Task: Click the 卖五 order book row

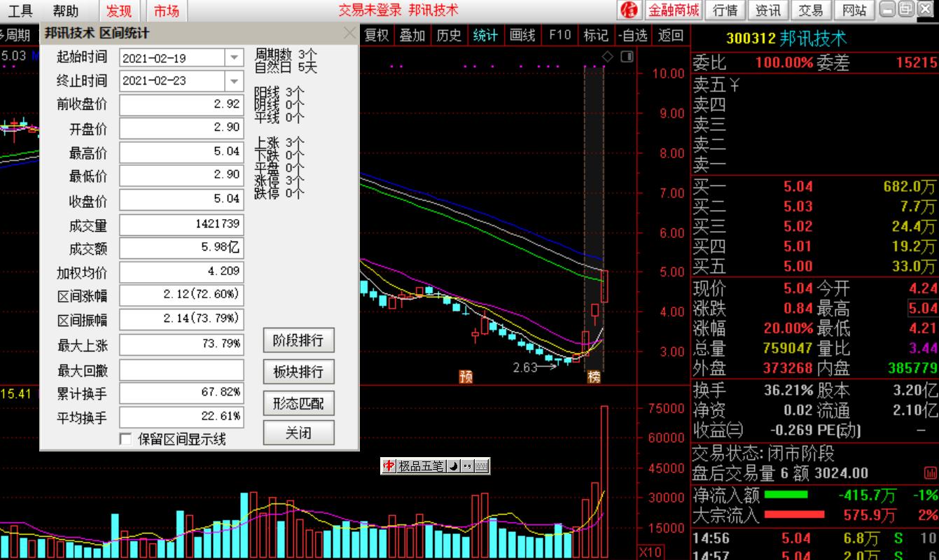Action: (814, 85)
